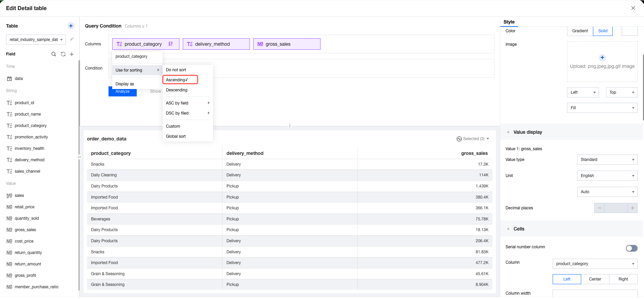Screen dimensions: 644x299
Task: Choose Descending sort option
Action: (x=177, y=90)
